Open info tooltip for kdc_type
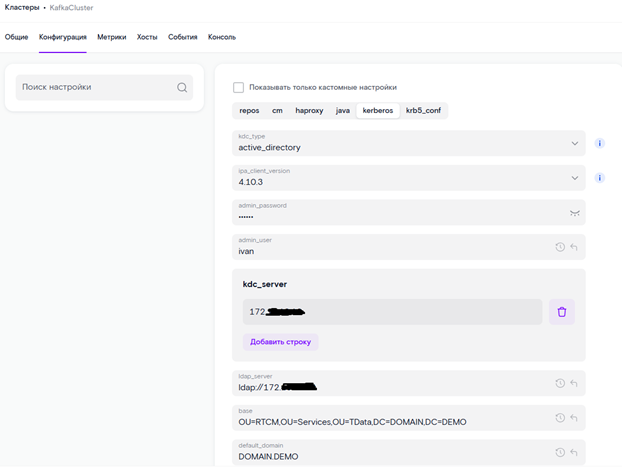 pos(599,143)
